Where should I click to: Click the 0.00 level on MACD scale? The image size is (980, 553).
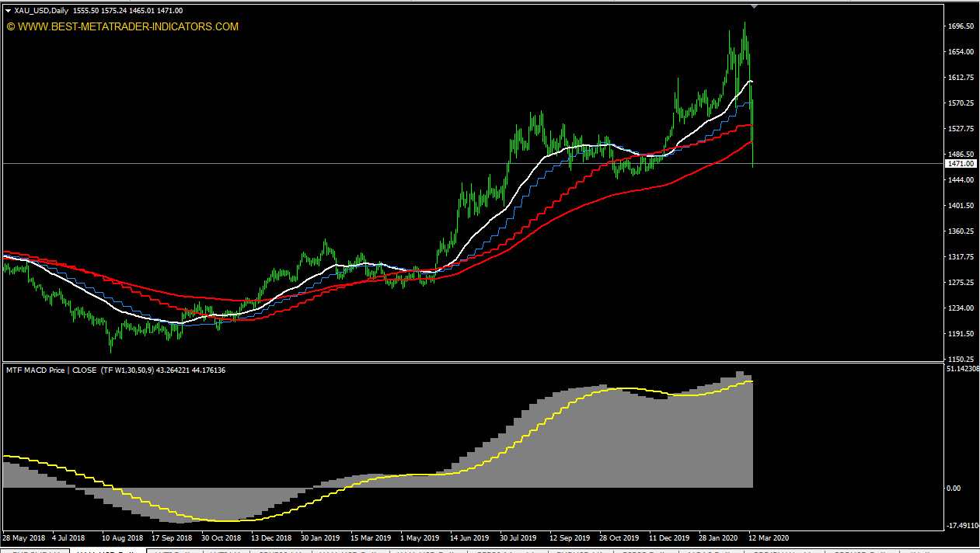coord(954,489)
